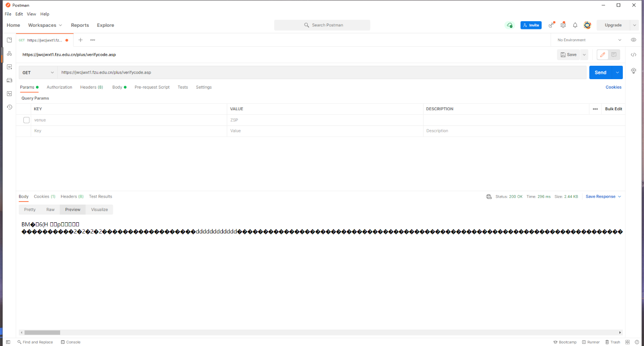The width and height of the screenshot is (644, 346).
Task: Click the horizontal response scrollbar thumb
Action: coord(42,333)
